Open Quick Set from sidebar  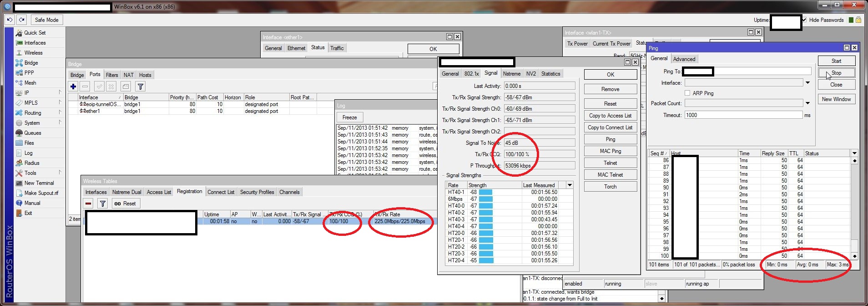coord(35,33)
